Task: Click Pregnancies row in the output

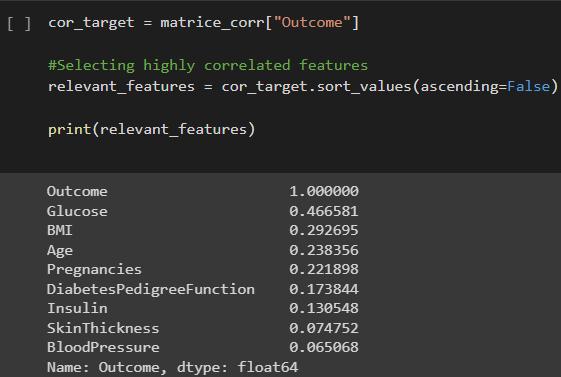Action: coord(203,269)
